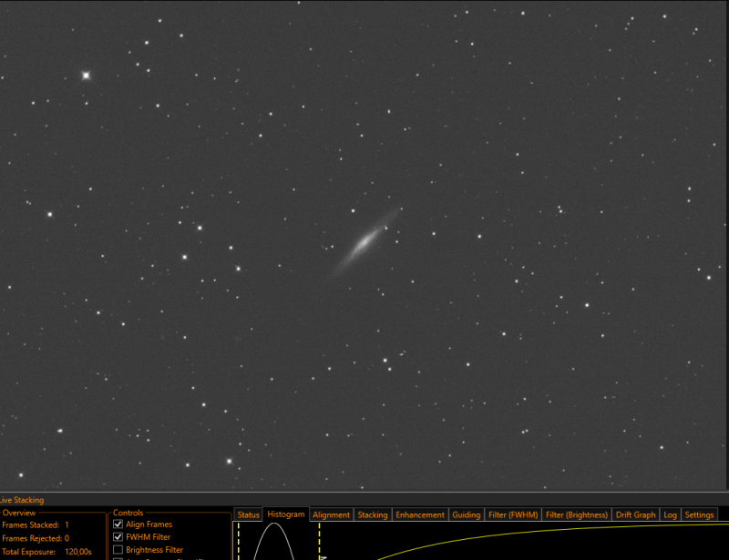Click the galaxy in the image preview

(365, 241)
